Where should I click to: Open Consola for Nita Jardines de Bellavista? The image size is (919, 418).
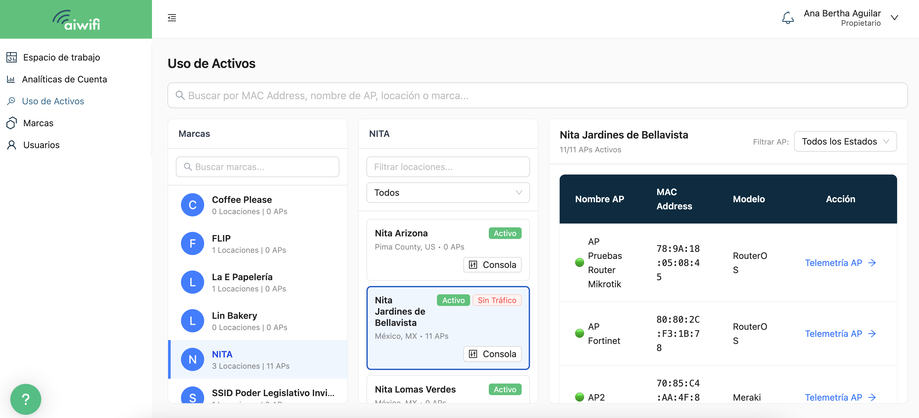[x=492, y=354]
